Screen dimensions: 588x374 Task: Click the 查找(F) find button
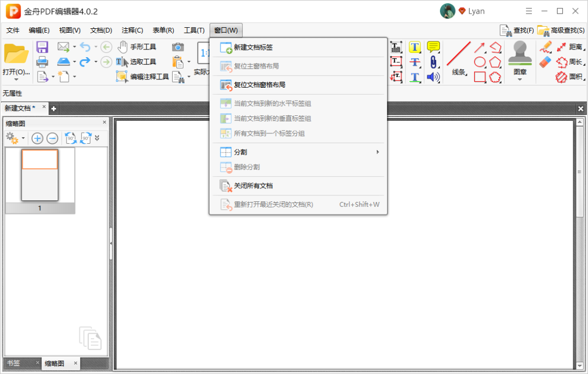pyautogui.click(x=517, y=30)
